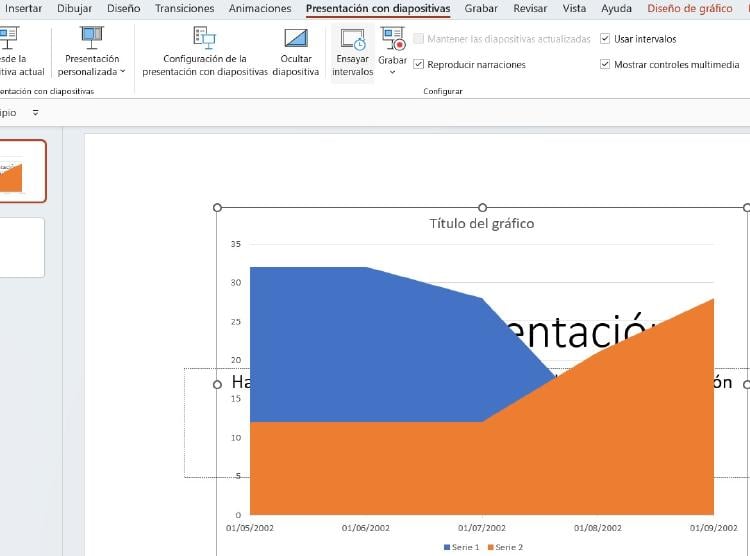The height and width of the screenshot is (556, 750).
Task: Select the first slide thumbnail
Action: 20,171
